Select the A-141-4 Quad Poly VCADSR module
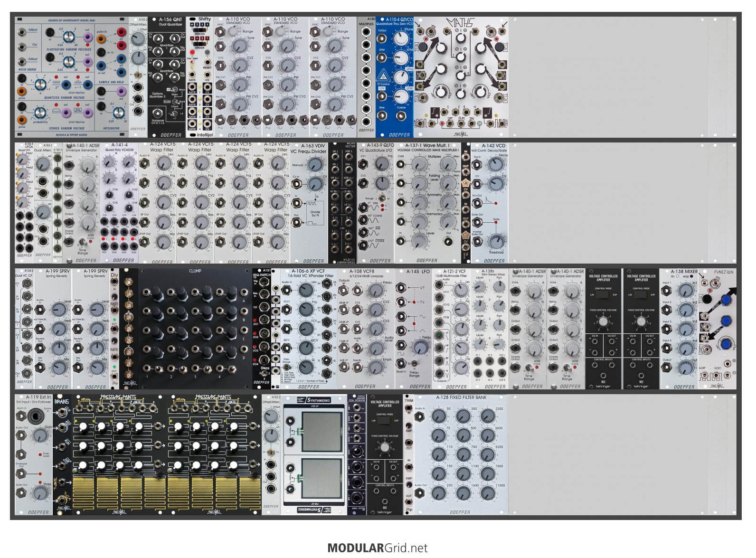 point(120,203)
